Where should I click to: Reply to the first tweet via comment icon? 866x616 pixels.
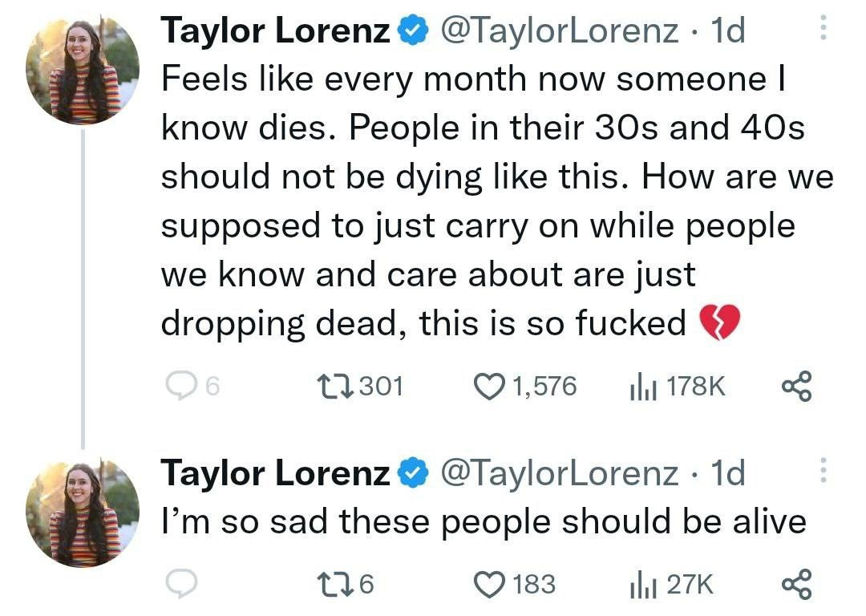click(181, 387)
